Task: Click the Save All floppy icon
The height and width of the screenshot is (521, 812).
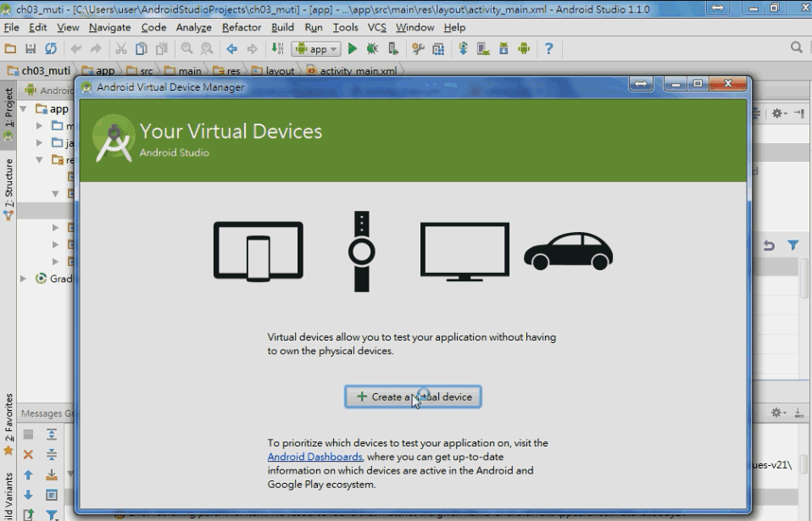Action: coord(31,48)
